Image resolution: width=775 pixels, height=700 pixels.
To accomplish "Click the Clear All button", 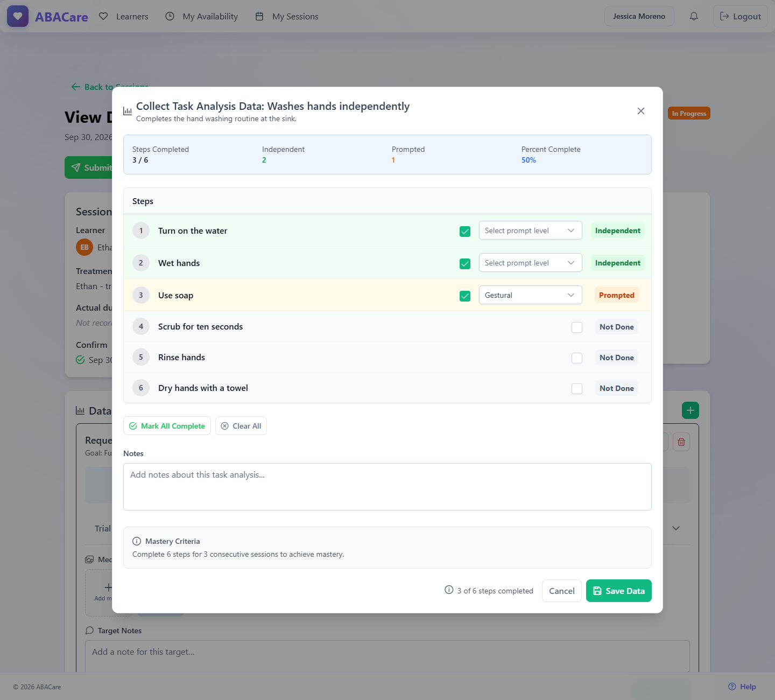I will 241,426.
